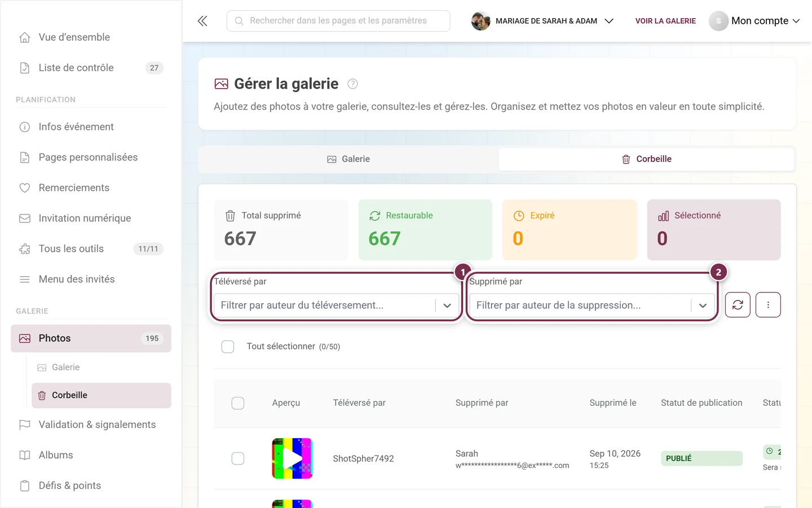Click the wedding couple avatar image
This screenshot has height=508, width=812.
point(480,21)
